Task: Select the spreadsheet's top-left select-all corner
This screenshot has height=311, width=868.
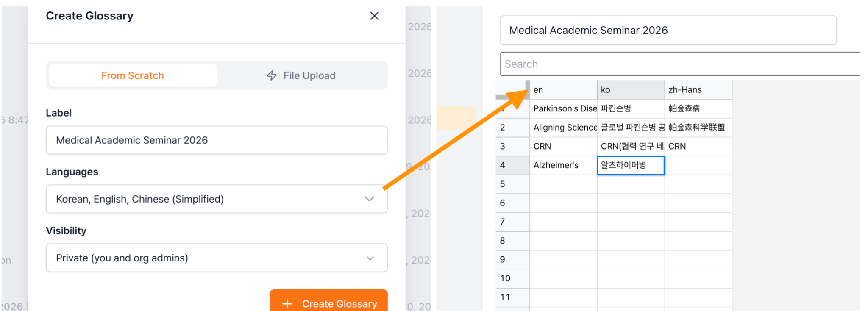Action: click(512, 90)
